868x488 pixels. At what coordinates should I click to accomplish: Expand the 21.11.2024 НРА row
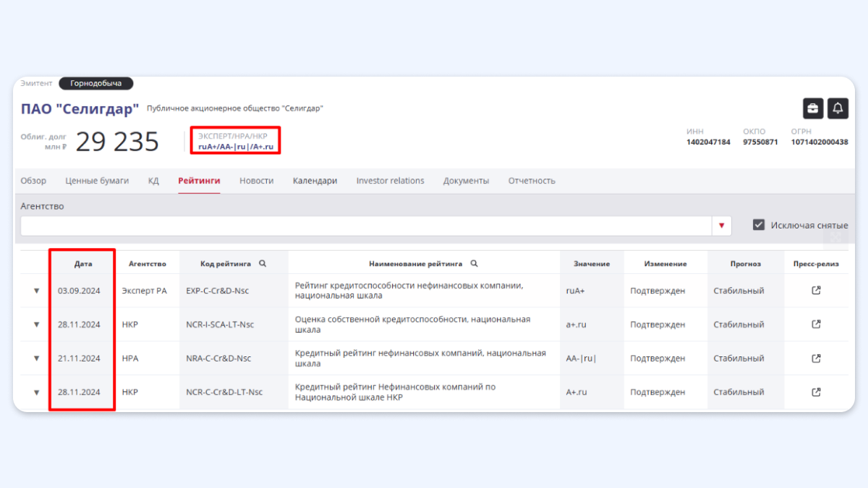click(36, 358)
